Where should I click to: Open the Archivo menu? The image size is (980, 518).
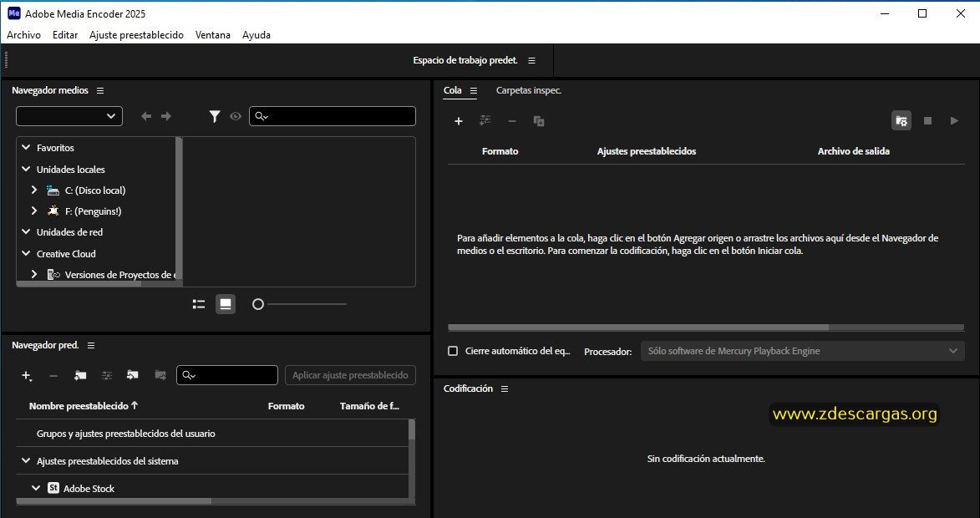click(23, 35)
